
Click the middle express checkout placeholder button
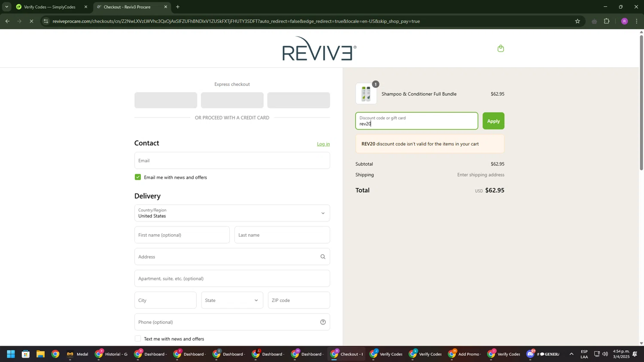click(x=232, y=100)
